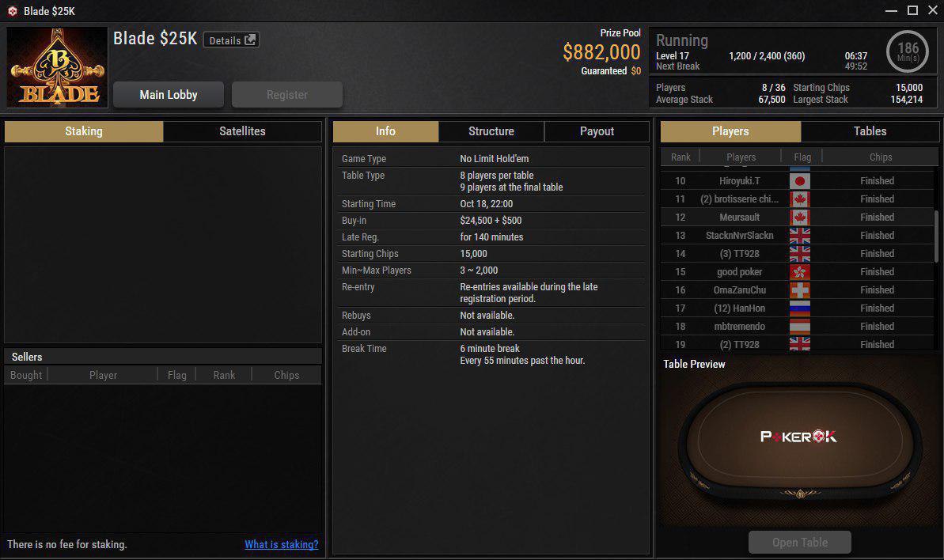Click No Limit Hold'em game type

point(495,159)
